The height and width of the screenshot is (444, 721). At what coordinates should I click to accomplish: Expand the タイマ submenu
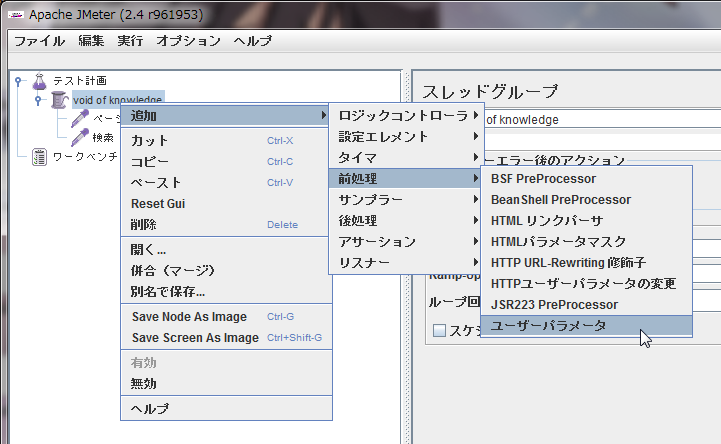coord(406,158)
